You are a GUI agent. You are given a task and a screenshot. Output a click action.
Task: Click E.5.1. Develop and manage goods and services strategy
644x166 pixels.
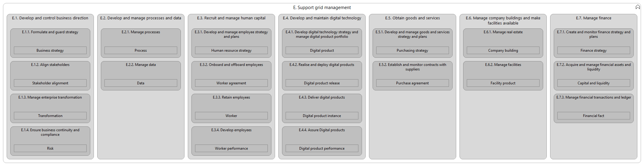tap(412, 34)
